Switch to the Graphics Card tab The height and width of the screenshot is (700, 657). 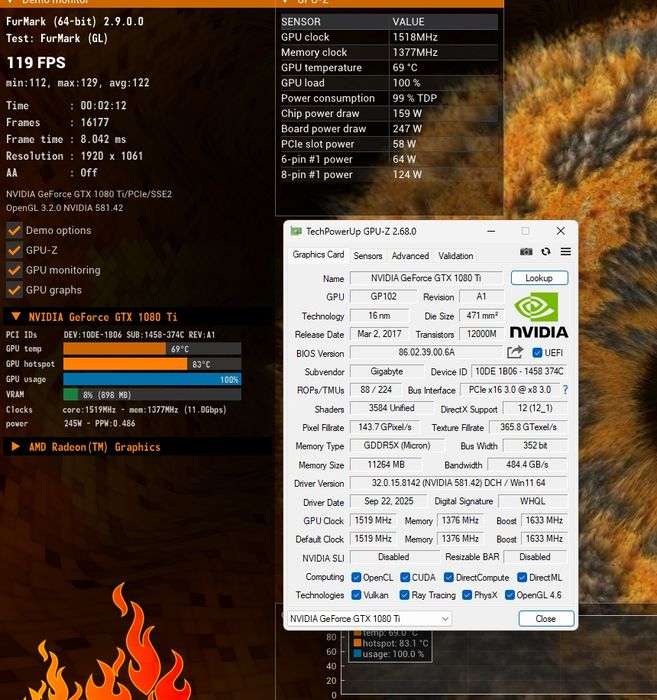coord(318,255)
